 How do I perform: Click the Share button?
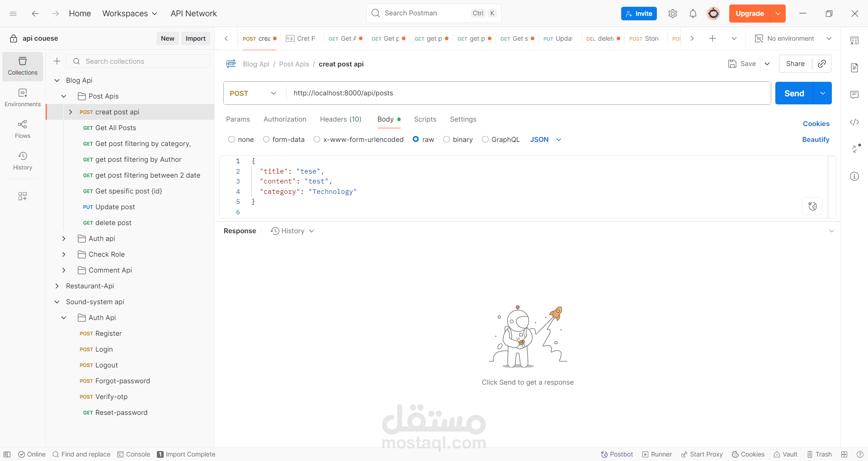(795, 64)
